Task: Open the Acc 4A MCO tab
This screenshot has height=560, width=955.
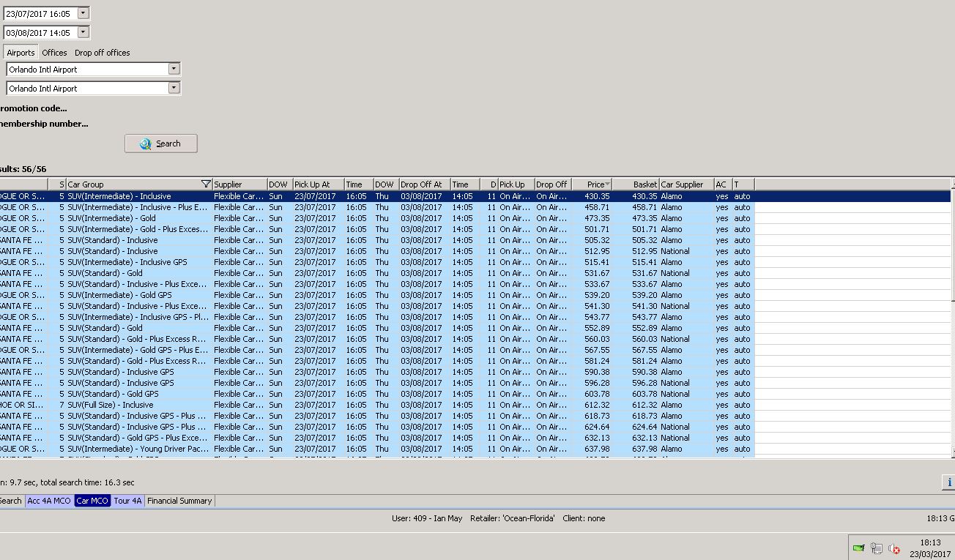Action: point(49,501)
